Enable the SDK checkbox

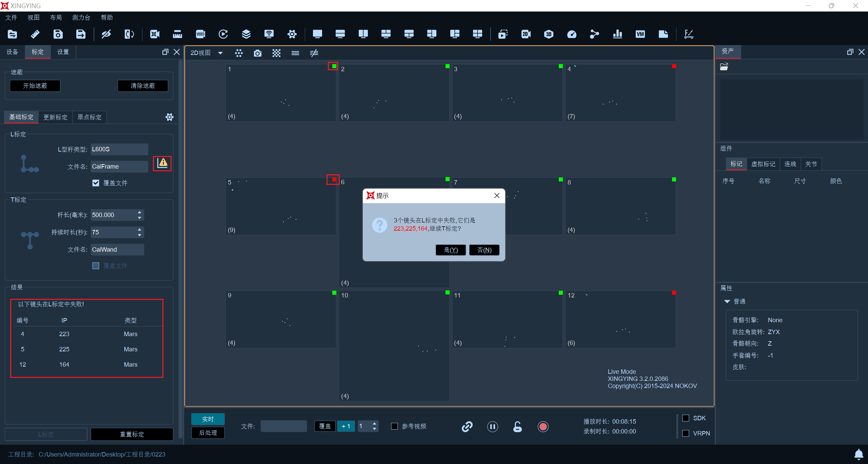pyautogui.click(x=686, y=418)
